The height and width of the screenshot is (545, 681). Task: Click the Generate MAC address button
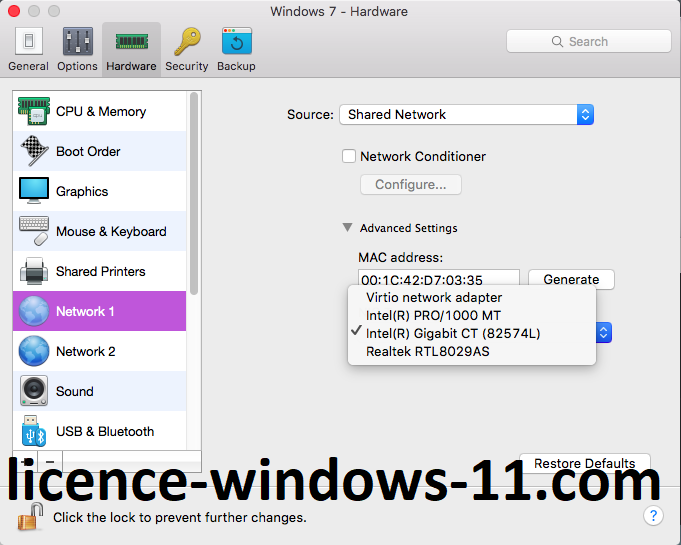click(x=571, y=279)
